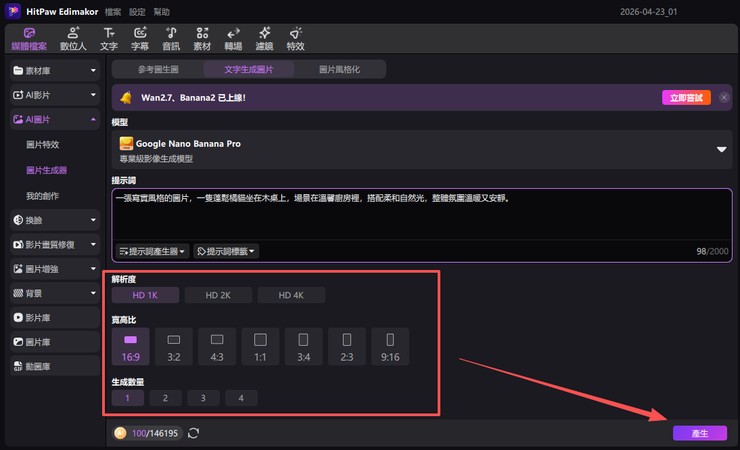
Task: Choose the 3:2 aspect ratio
Action: pos(174,347)
